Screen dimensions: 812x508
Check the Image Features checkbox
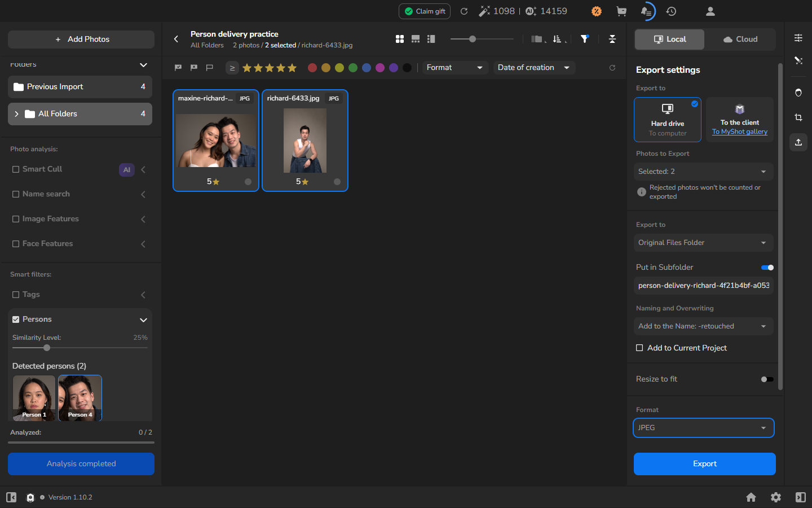(16, 219)
